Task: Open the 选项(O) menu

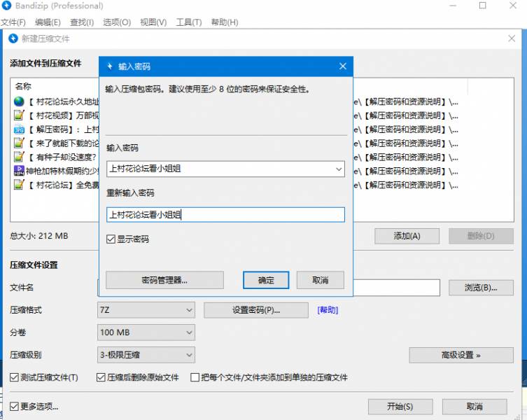Action: click(x=116, y=22)
